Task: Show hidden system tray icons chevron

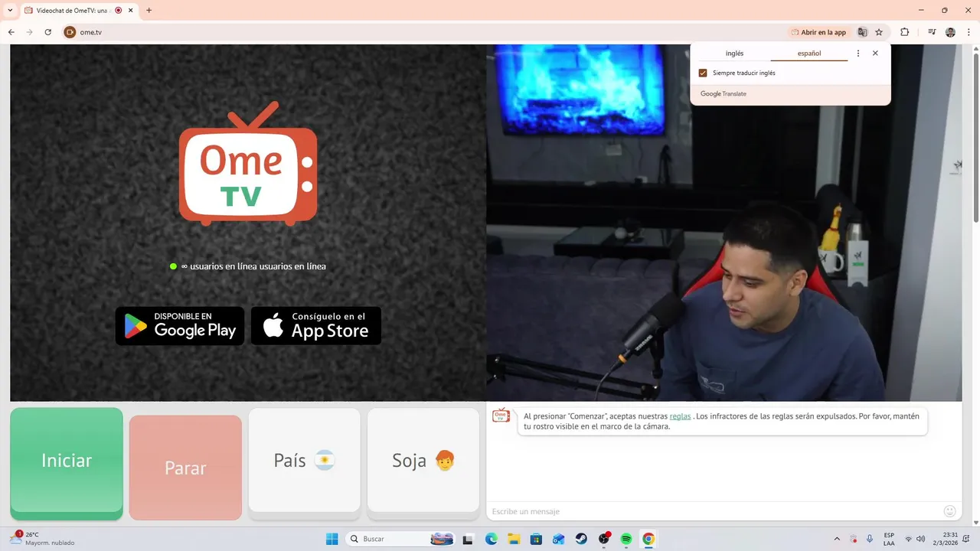Action: pyautogui.click(x=836, y=539)
